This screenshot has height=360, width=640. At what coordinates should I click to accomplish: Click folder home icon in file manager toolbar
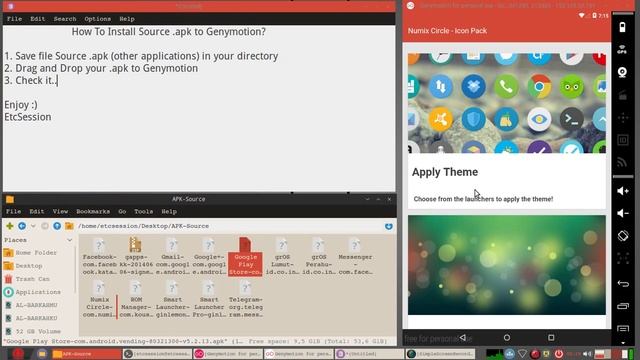click(x=69, y=226)
